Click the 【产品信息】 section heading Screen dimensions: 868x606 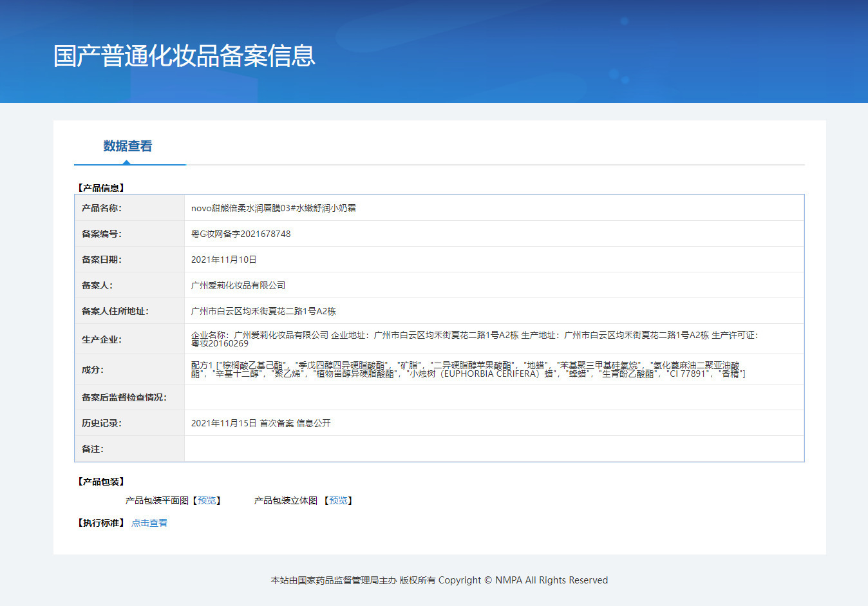tap(101, 188)
